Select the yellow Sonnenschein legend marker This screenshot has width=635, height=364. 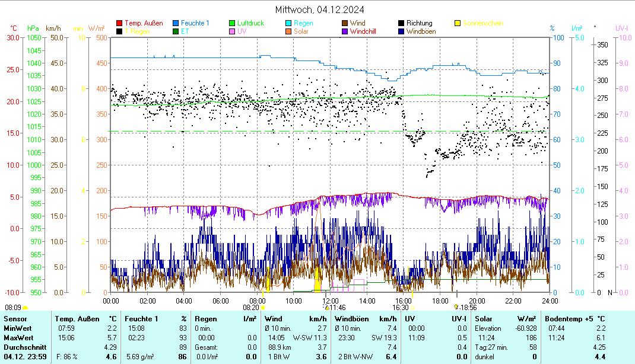pos(458,23)
